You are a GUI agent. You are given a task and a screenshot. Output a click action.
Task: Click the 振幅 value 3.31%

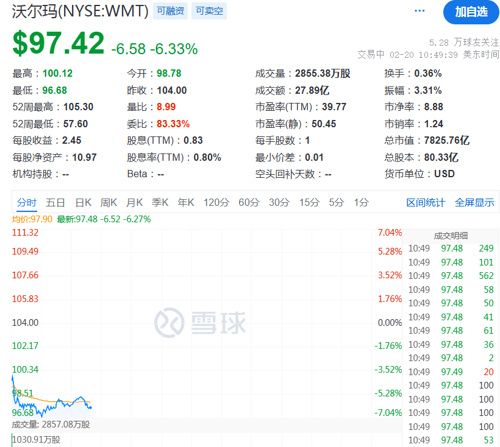click(x=428, y=90)
